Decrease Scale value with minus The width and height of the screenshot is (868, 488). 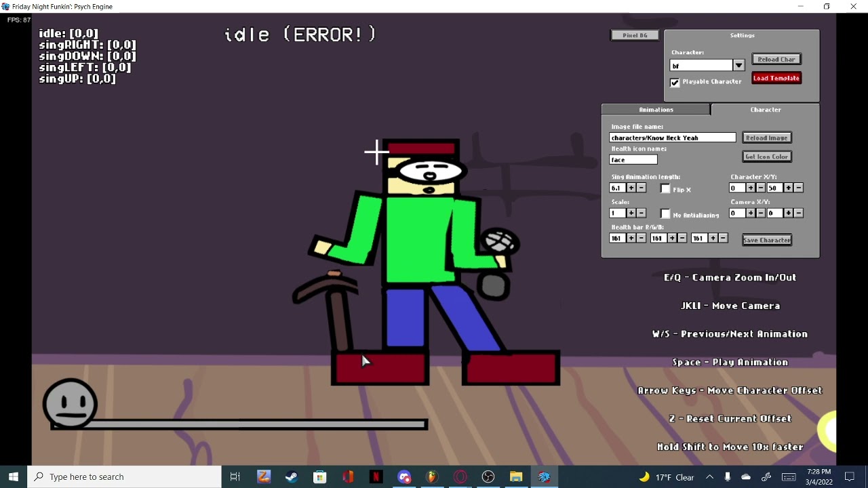coord(642,213)
